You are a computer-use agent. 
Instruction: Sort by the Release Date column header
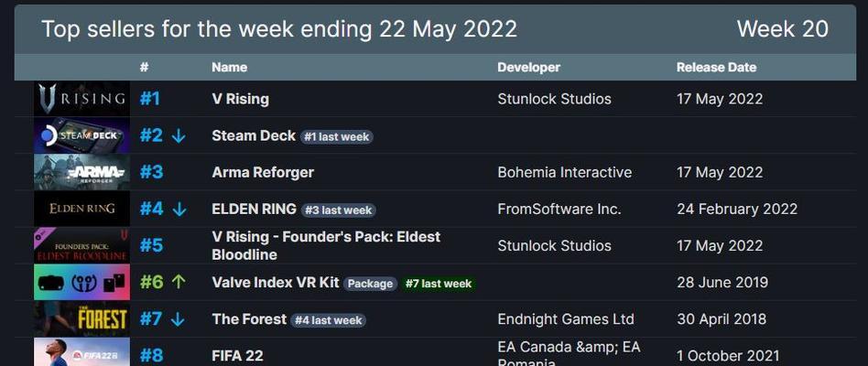coord(716,68)
